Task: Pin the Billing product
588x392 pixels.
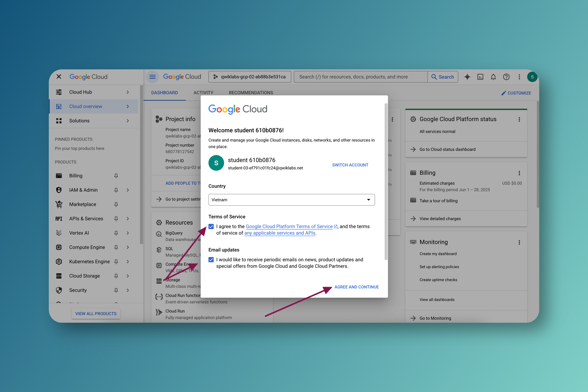Action: (116, 176)
